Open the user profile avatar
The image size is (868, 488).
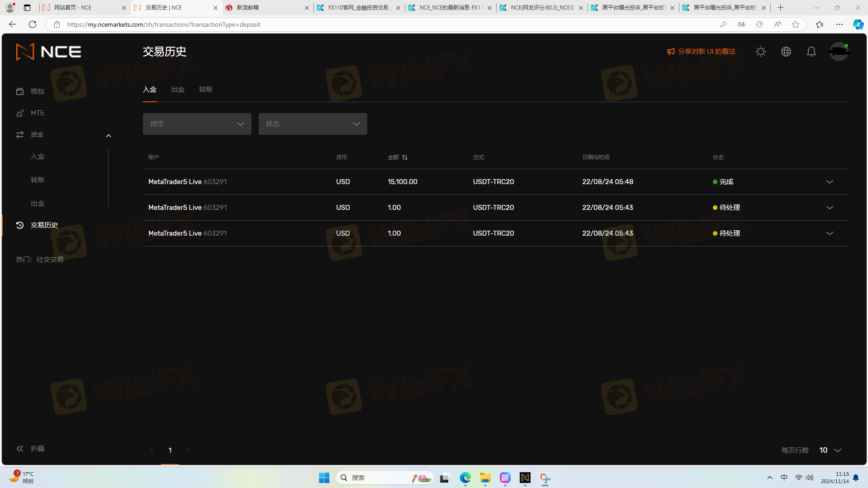(839, 52)
